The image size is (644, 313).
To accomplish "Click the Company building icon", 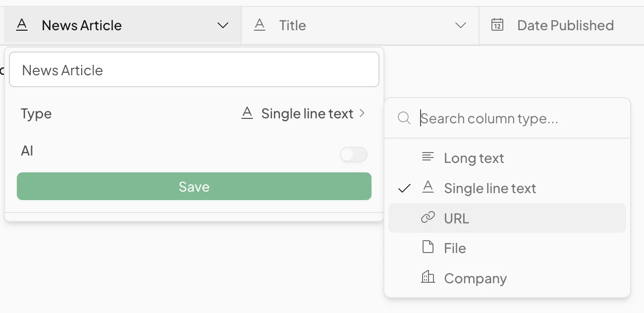I will tap(428, 277).
